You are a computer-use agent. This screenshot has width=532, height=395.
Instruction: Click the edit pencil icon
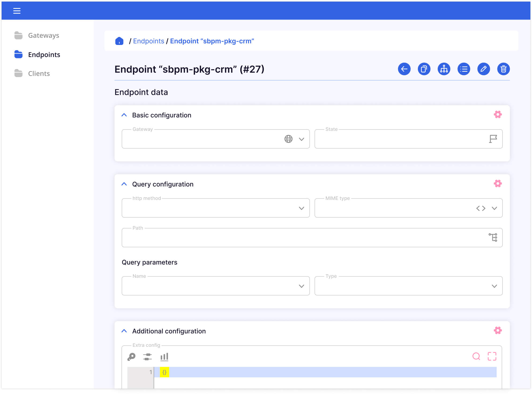483,69
